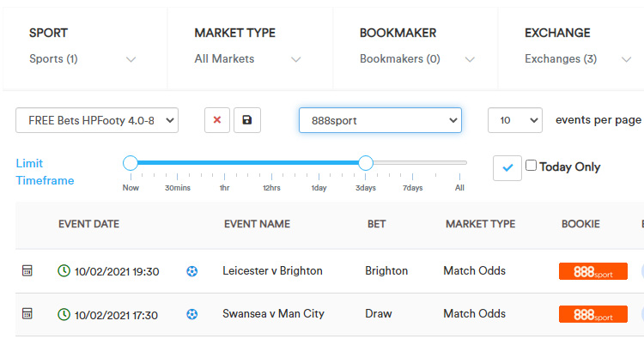Open the 888sport bookmaker select box
644x339 pixels.
click(380, 120)
